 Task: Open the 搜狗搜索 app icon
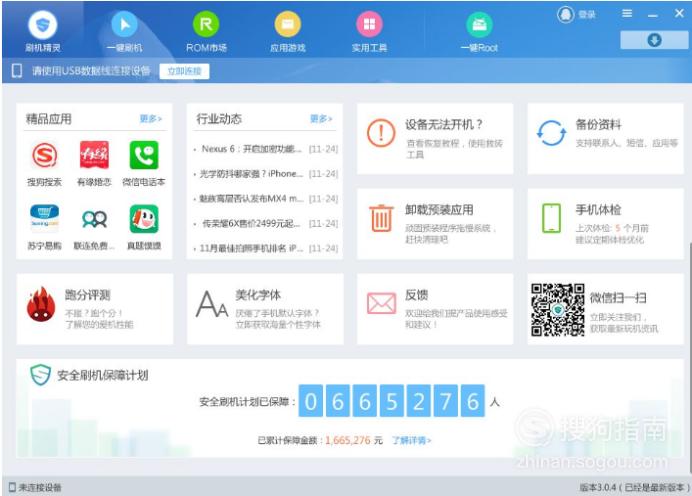(44, 155)
